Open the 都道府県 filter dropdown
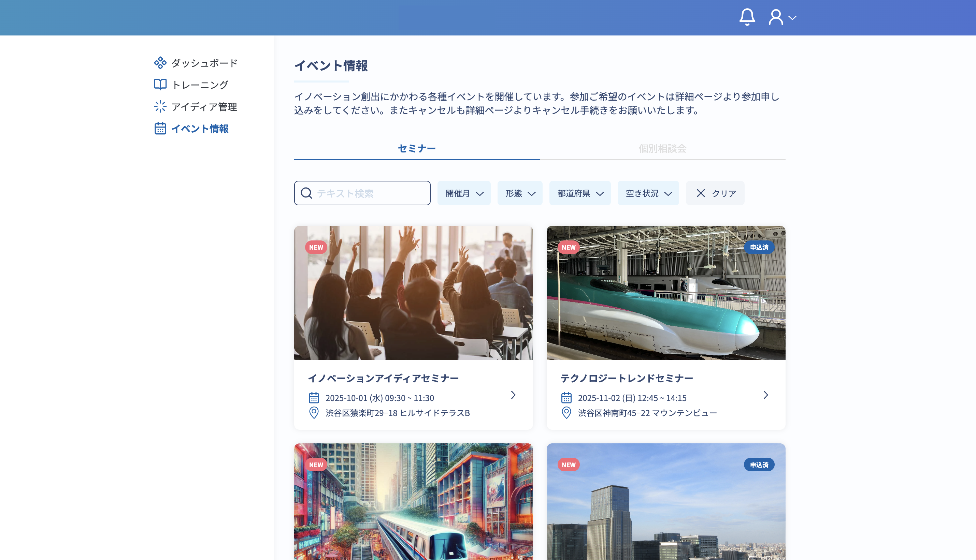The height and width of the screenshot is (560, 976). (x=579, y=193)
